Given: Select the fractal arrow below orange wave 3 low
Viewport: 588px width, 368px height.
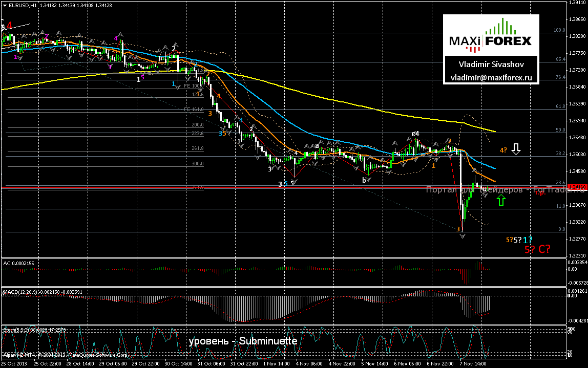Looking at the screenshot, I should (x=463, y=235).
